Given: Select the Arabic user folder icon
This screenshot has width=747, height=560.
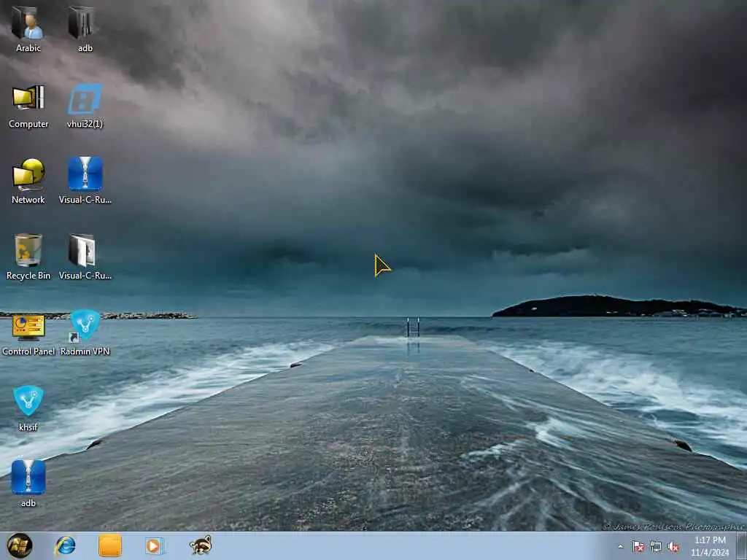Looking at the screenshot, I should pyautogui.click(x=28, y=23).
